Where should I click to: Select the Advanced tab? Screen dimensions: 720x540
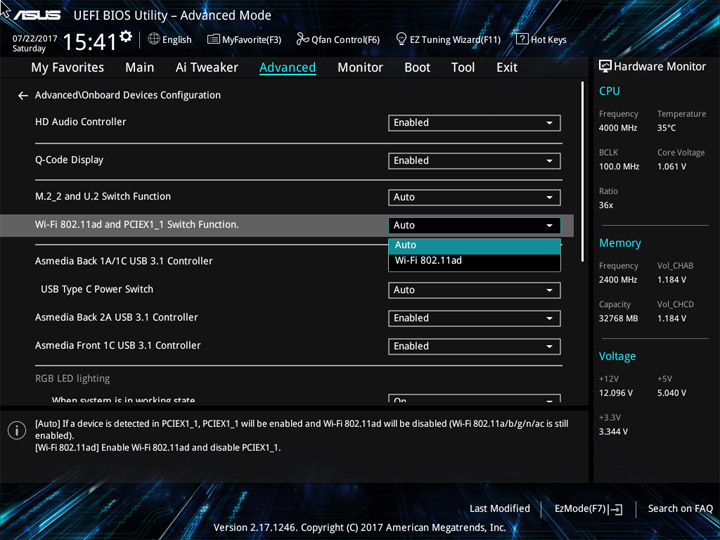click(x=287, y=68)
